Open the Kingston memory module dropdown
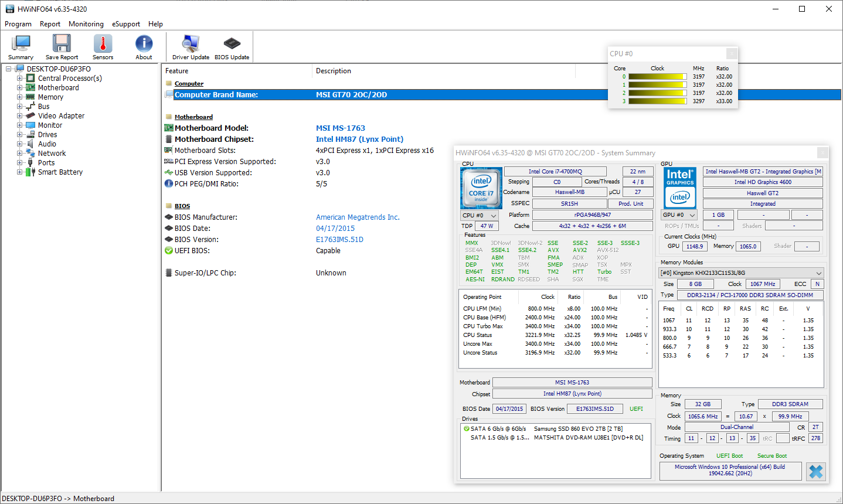843x504 pixels. [x=741, y=273]
